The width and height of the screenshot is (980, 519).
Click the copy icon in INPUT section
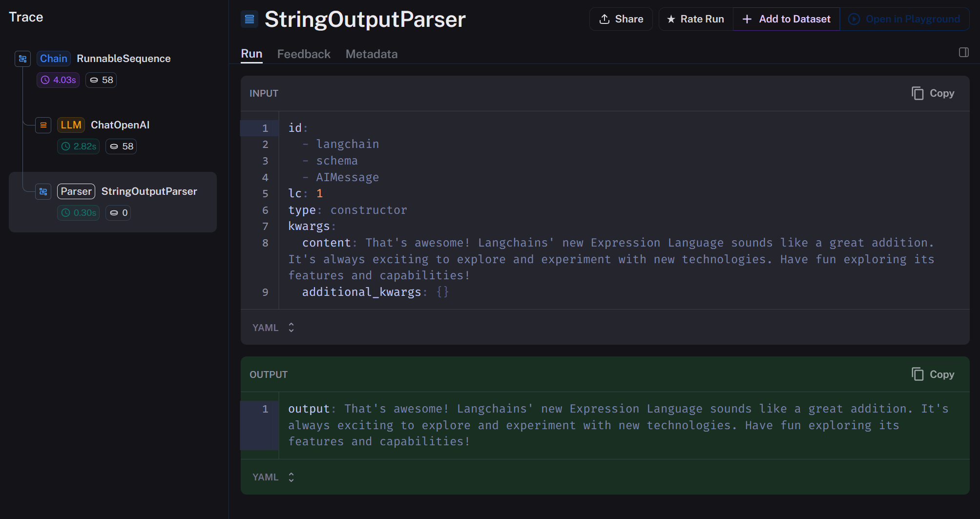tap(917, 93)
